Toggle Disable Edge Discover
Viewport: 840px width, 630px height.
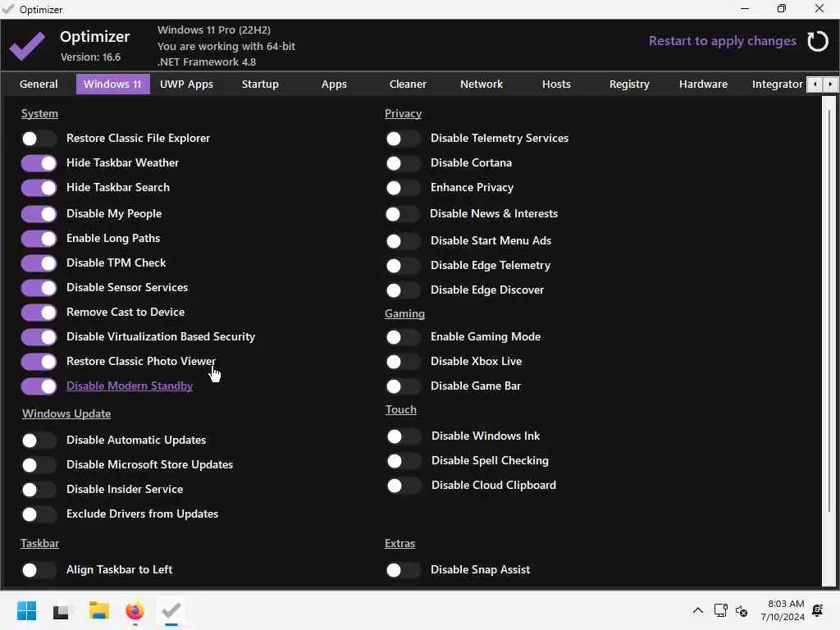pos(403,291)
